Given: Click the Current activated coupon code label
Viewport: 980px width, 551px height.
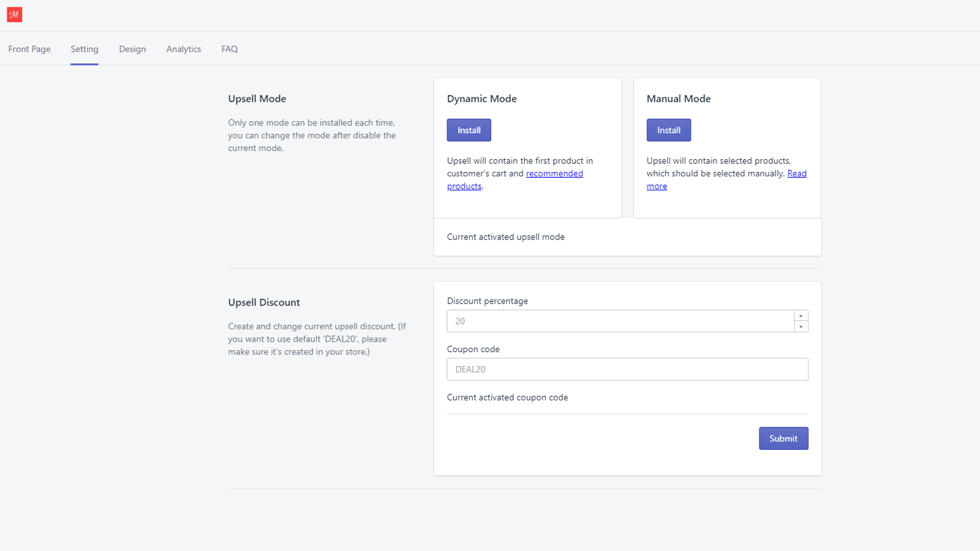Looking at the screenshot, I should pyautogui.click(x=507, y=397).
